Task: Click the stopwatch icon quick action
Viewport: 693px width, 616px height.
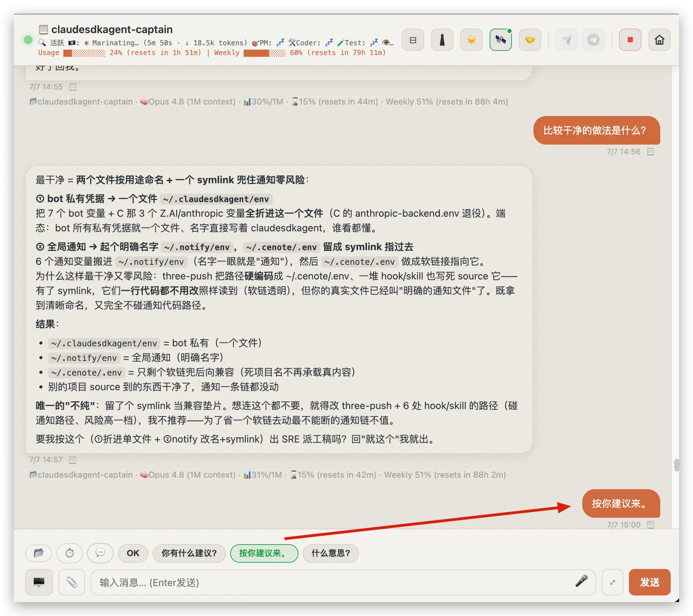Action: (x=70, y=553)
